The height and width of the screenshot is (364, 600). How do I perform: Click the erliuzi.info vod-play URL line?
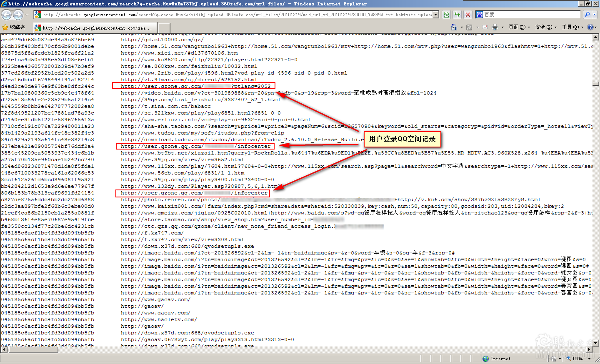[x=216, y=120]
